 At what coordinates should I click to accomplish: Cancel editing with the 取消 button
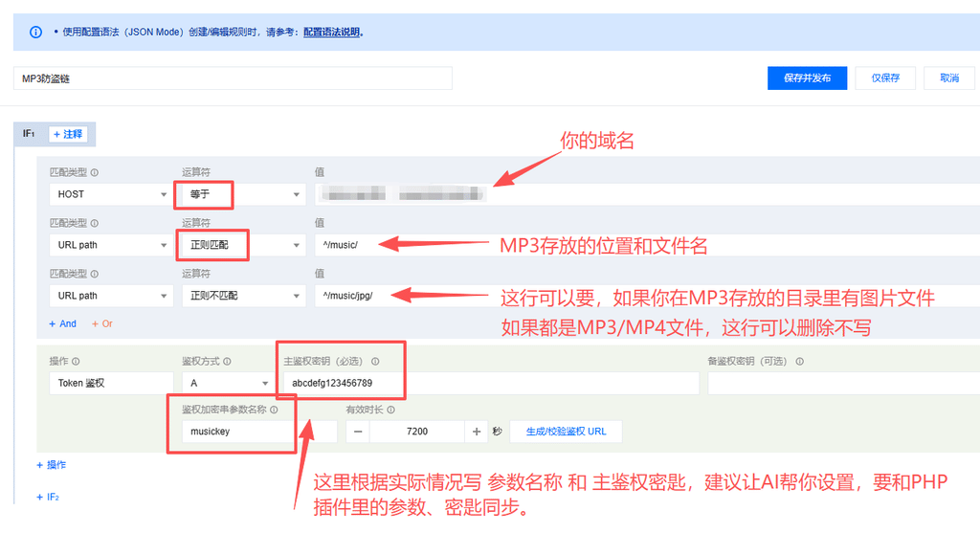(948, 78)
